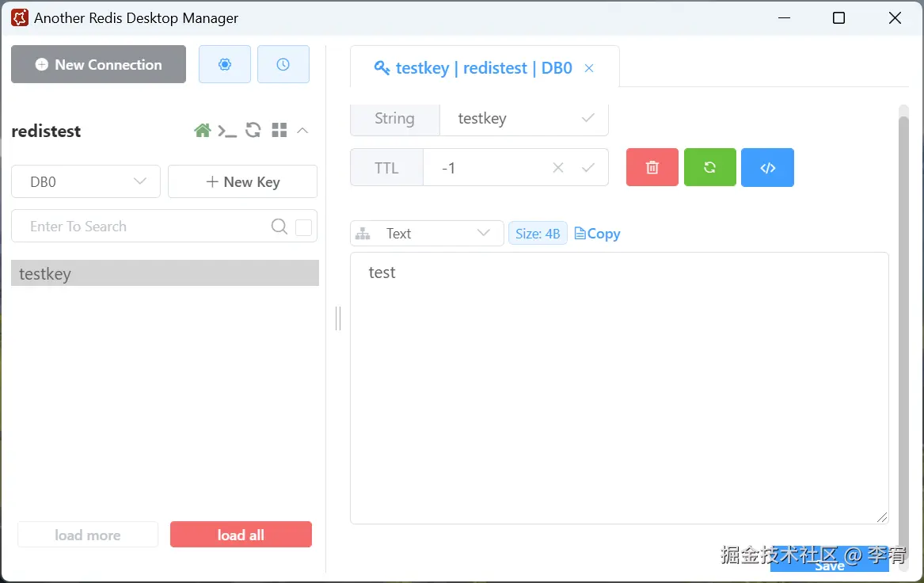Confirm the TTL with the checkmark icon
The width and height of the screenshot is (924, 583).
(x=588, y=168)
